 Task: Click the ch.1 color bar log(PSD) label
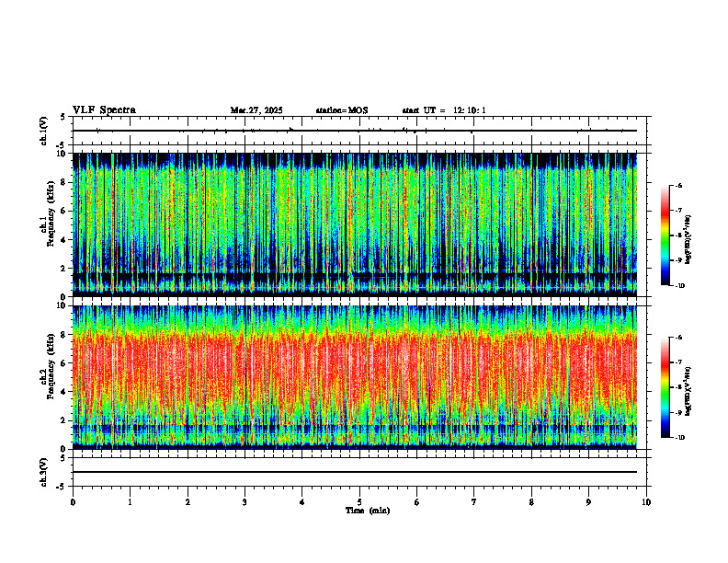coord(688,240)
